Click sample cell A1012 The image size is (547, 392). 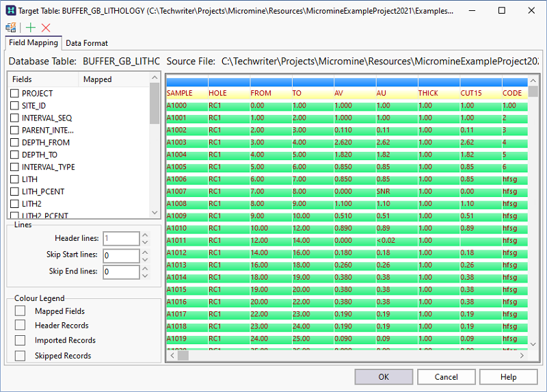pyautogui.click(x=187, y=252)
